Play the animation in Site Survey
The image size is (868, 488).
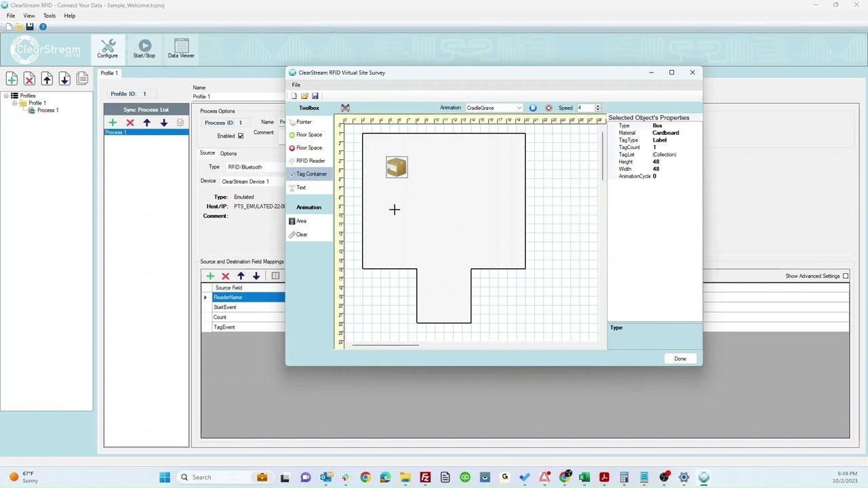click(533, 108)
